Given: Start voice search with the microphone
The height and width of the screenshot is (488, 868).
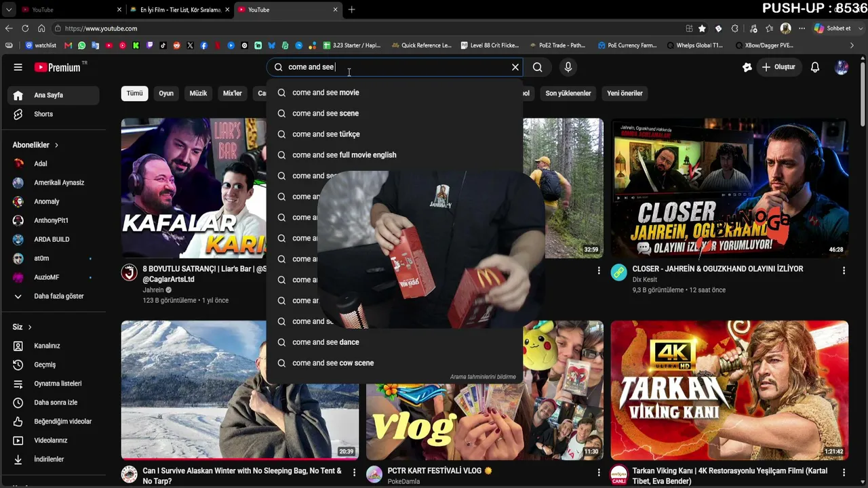Looking at the screenshot, I should pyautogui.click(x=568, y=67).
